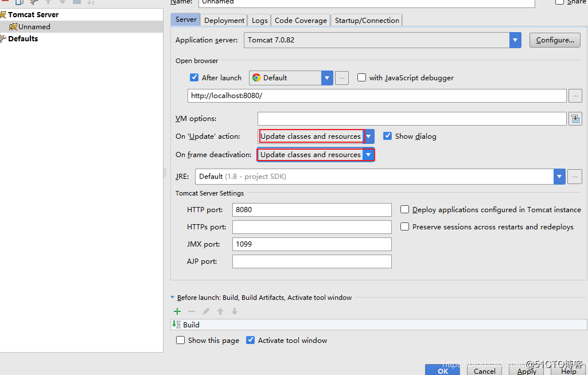Click the HTTPs port field

coord(311,227)
